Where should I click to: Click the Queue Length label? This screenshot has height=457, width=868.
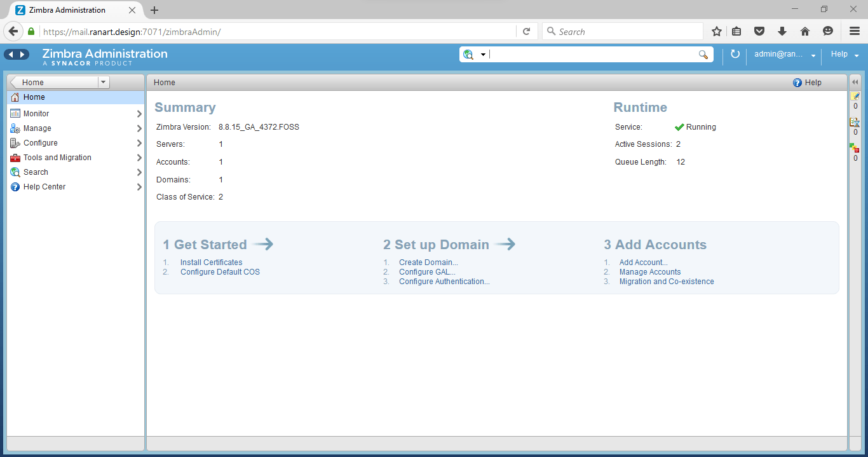tap(641, 162)
